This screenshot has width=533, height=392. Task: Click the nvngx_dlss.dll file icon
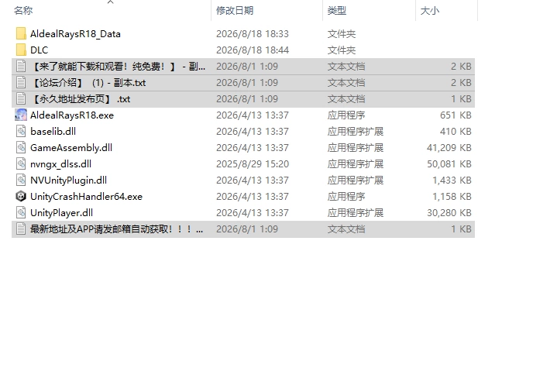pos(21,164)
